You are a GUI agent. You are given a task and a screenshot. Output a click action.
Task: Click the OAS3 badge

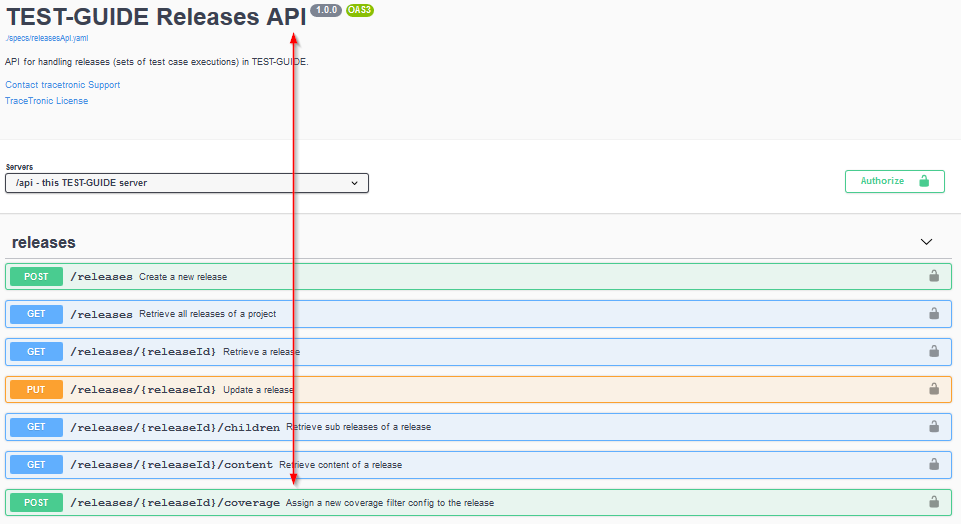point(360,10)
